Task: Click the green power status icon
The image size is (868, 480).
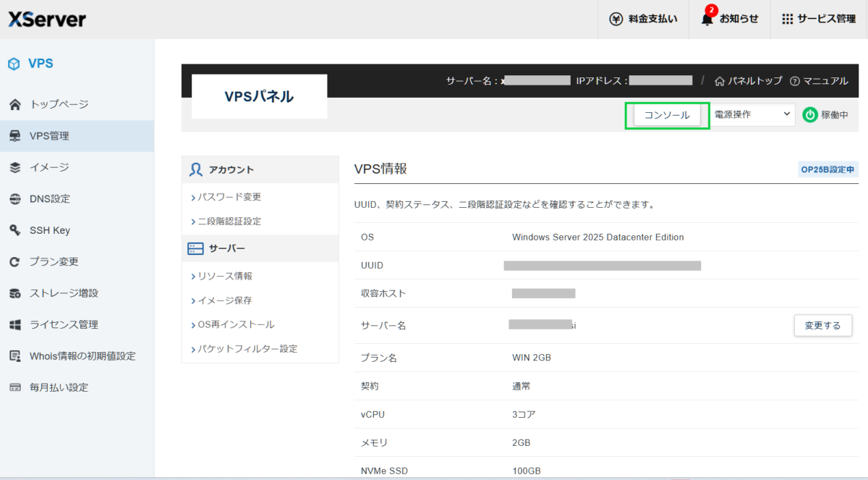Action: (810, 114)
